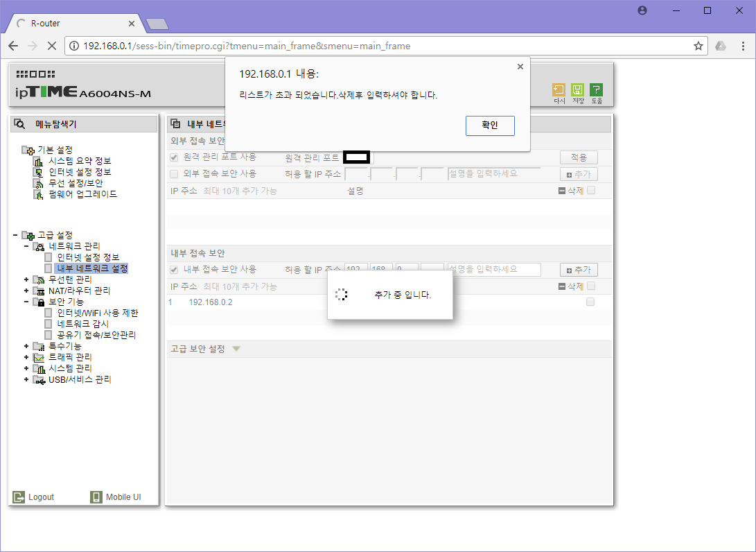Click the 다시 refresh icon in router header
Viewport: 756px width, 552px height.
(x=559, y=89)
